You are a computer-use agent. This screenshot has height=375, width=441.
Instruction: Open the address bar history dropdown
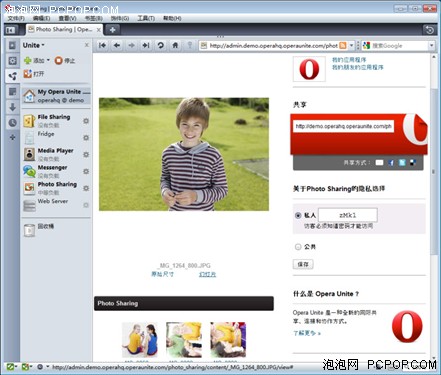tap(351, 46)
